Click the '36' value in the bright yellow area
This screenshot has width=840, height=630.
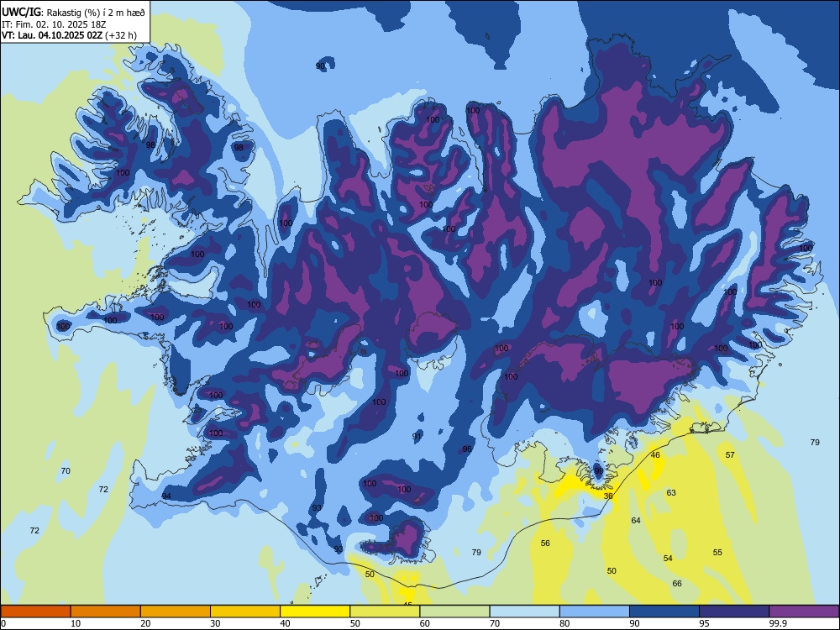point(608,496)
